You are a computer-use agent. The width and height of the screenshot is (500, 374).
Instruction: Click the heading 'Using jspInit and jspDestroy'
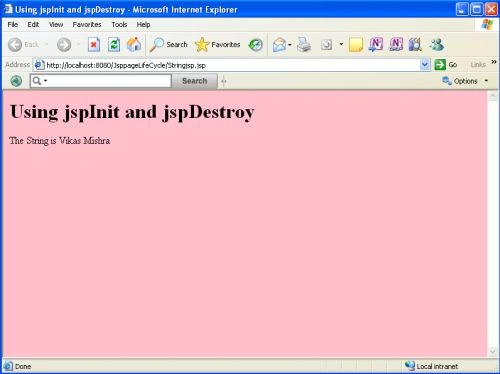point(132,112)
